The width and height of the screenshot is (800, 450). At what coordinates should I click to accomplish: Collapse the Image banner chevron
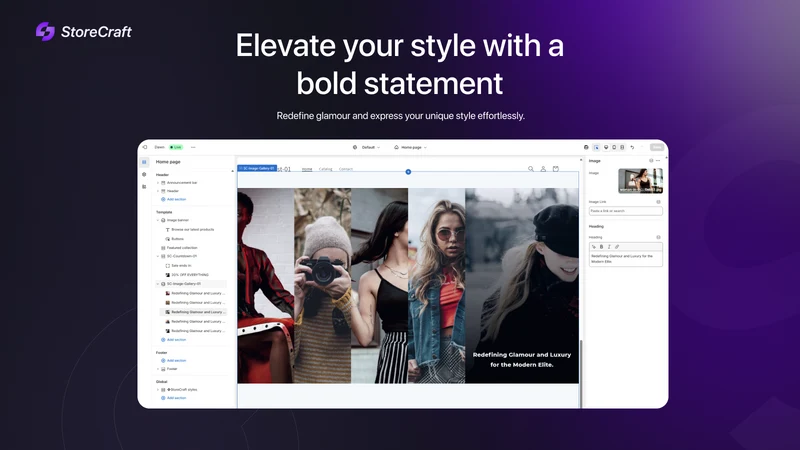pyautogui.click(x=158, y=220)
